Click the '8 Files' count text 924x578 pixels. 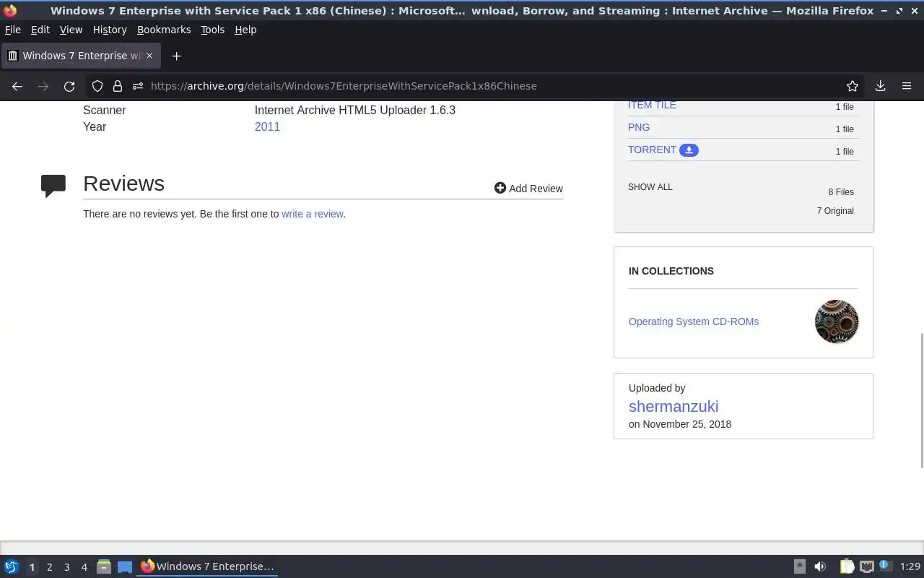(841, 192)
